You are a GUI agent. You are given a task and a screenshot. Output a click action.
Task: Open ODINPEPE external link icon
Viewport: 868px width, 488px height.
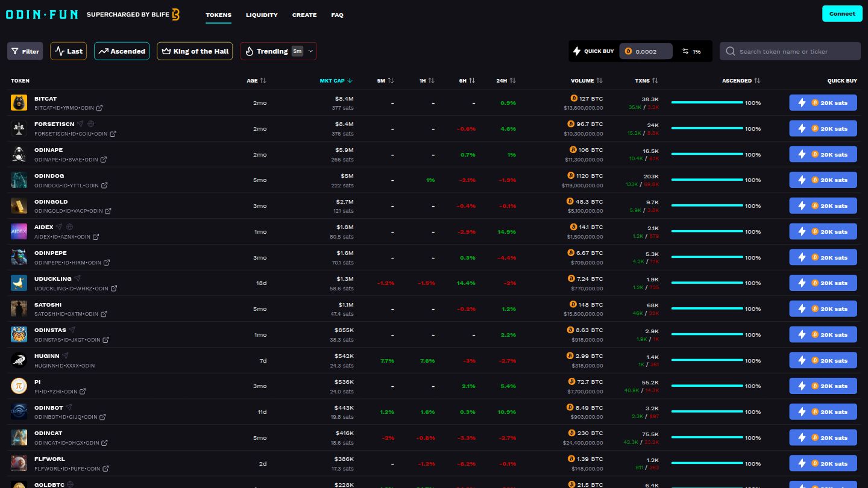pos(107,263)
